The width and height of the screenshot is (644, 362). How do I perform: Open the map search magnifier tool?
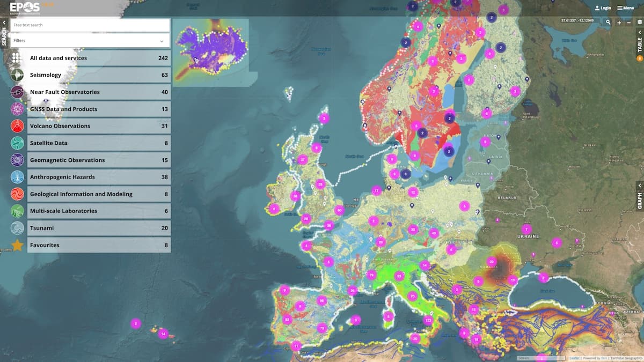[608, 23]
